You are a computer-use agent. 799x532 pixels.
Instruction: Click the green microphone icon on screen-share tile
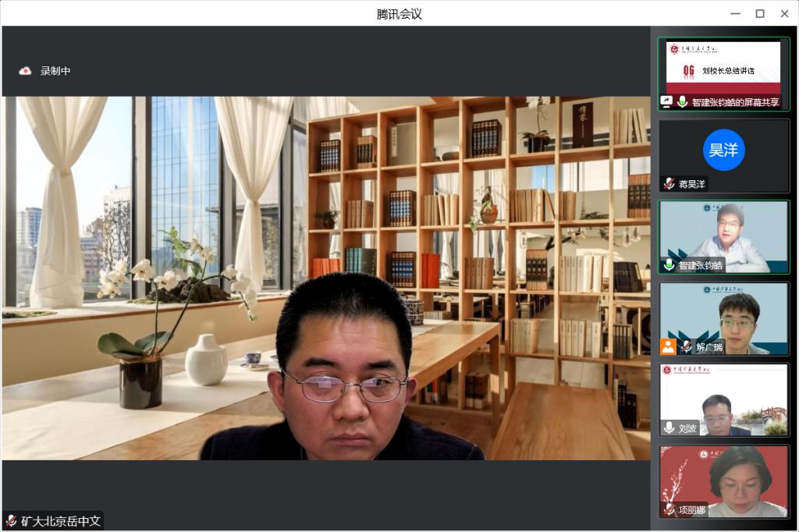(x=683, y=101)
